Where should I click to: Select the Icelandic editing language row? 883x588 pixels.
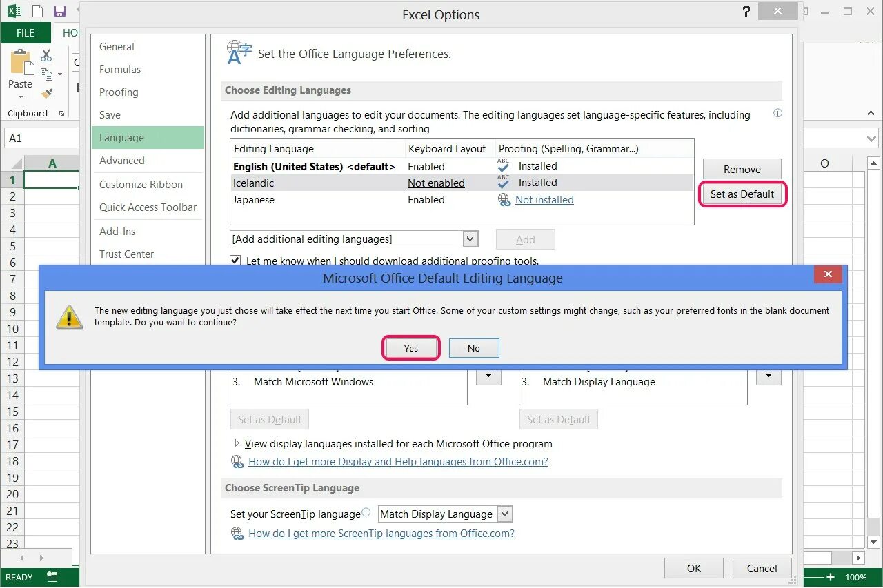coord(462,183)
